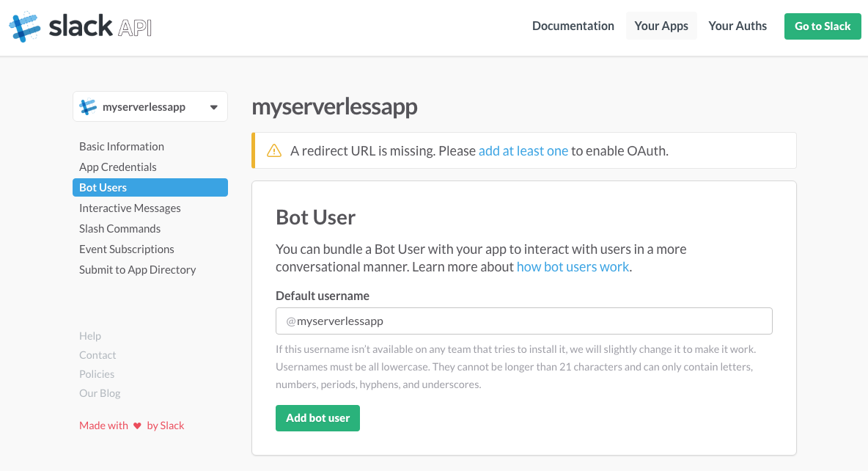
Task: Click 'by Slack' footer link
Action: [166, 426]
